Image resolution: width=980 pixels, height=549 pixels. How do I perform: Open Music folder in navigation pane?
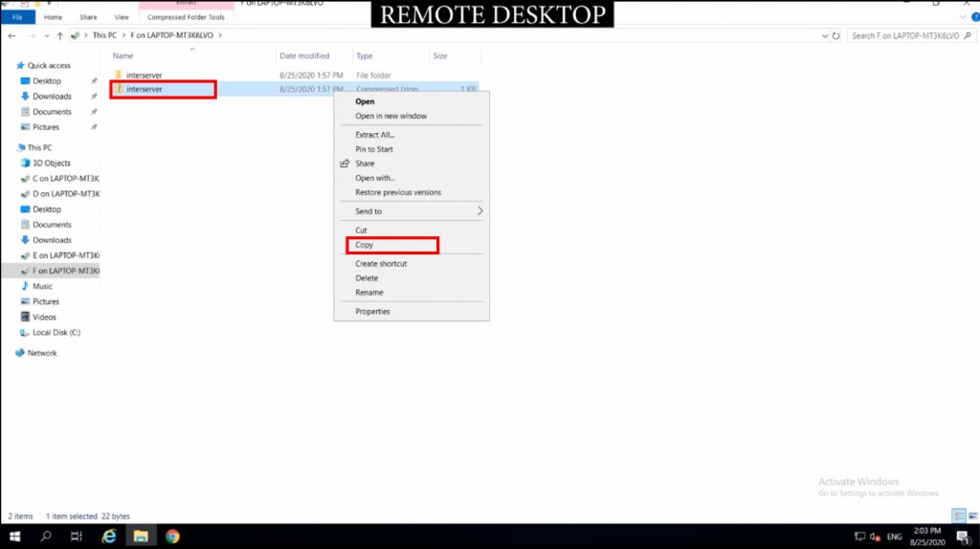42,286
